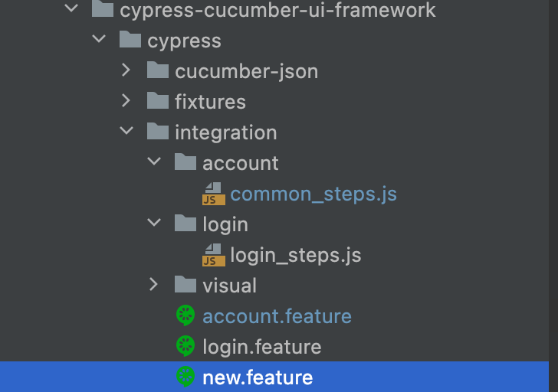Click the JS file icon for common_steps.js

point(213,193)
